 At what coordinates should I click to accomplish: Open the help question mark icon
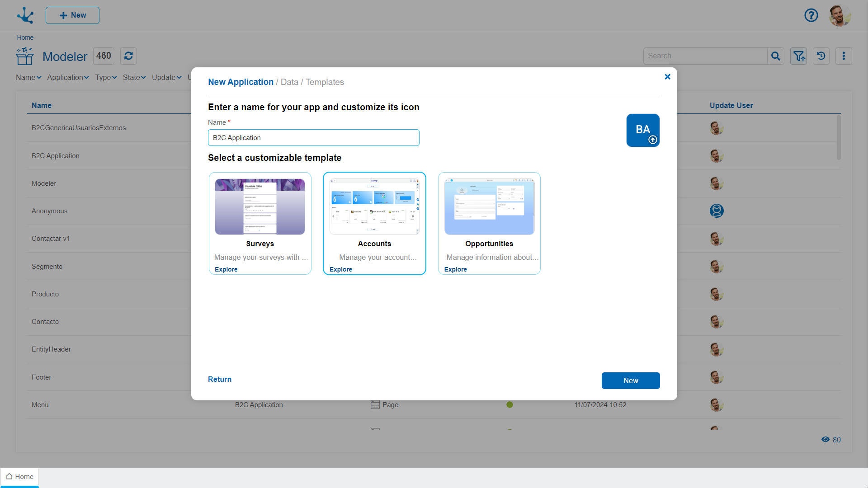click(811, 15)
